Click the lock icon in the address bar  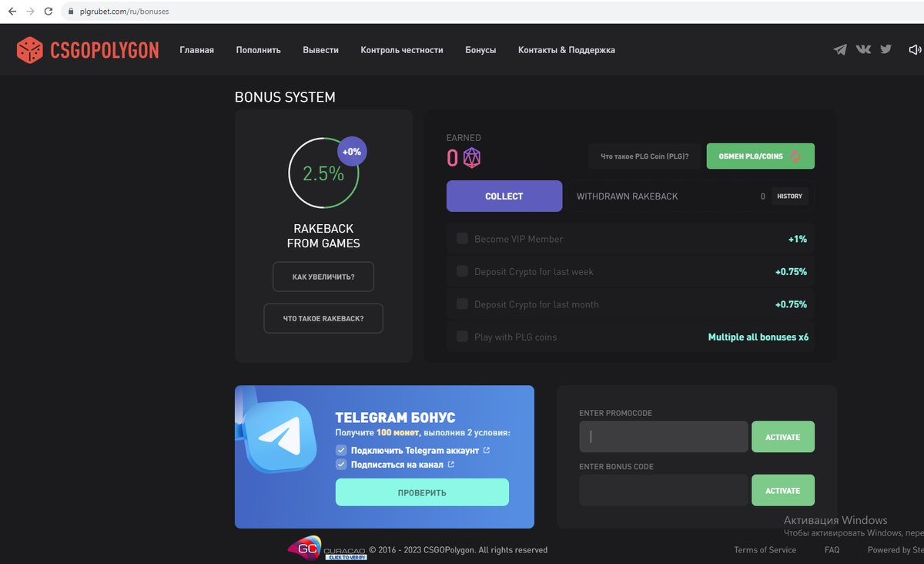click(x=70, y=12)
